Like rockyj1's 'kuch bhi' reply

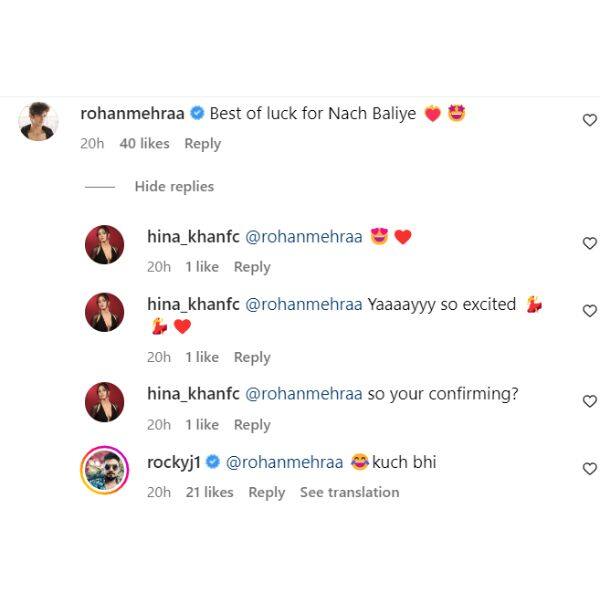590,468
